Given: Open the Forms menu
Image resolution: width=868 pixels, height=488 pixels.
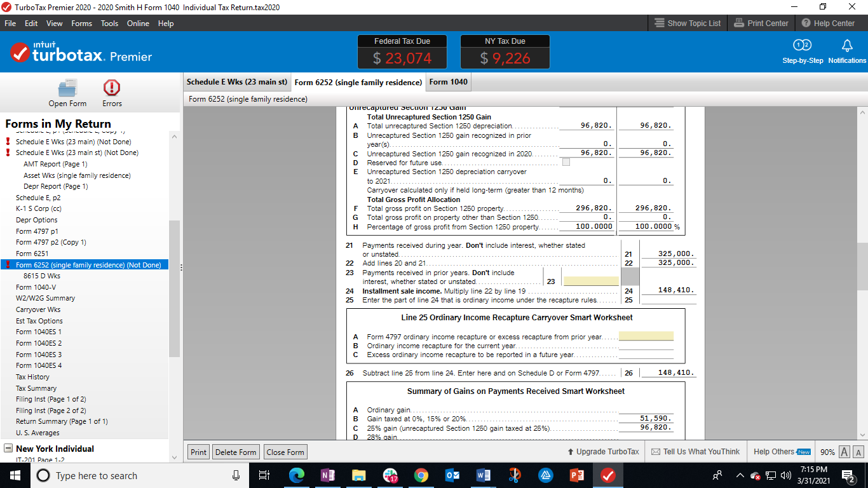Looking at the screenshot, I should [81, 24].
